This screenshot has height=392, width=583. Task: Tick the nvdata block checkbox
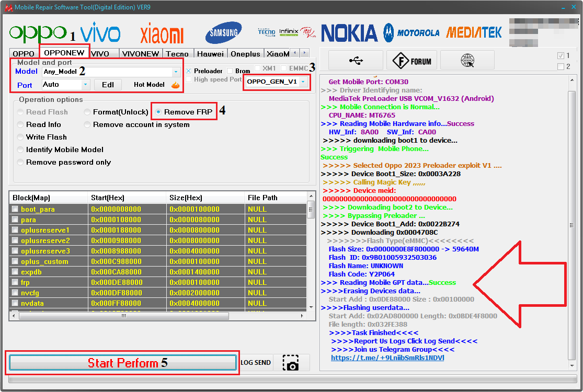(x=15, y=303)
